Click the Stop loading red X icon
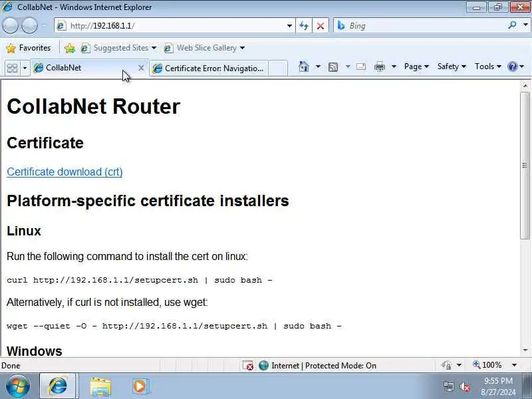The image size is (532, 399). pos(320,26)
